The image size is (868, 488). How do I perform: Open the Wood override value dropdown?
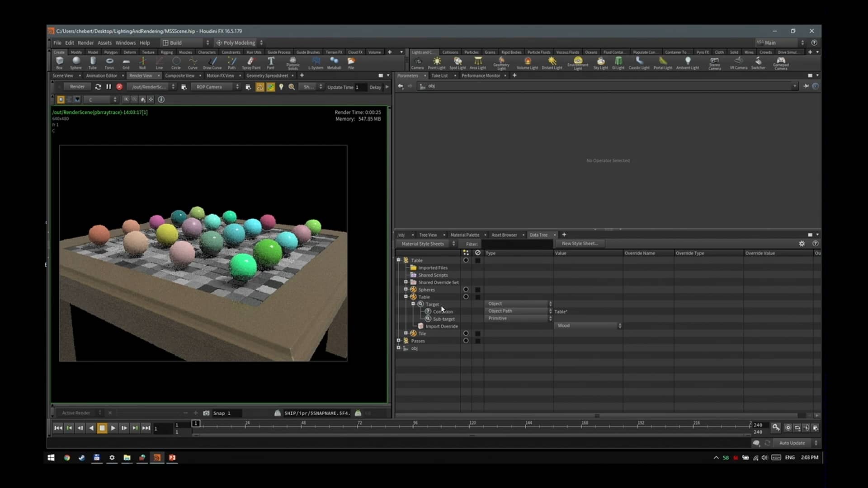(x=619, y=325)
